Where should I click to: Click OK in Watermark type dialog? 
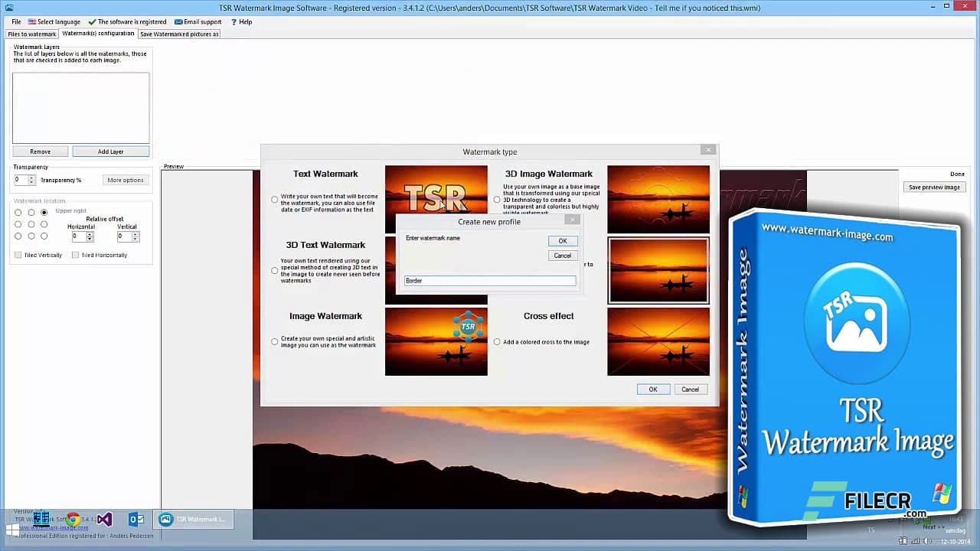[653, 390]
